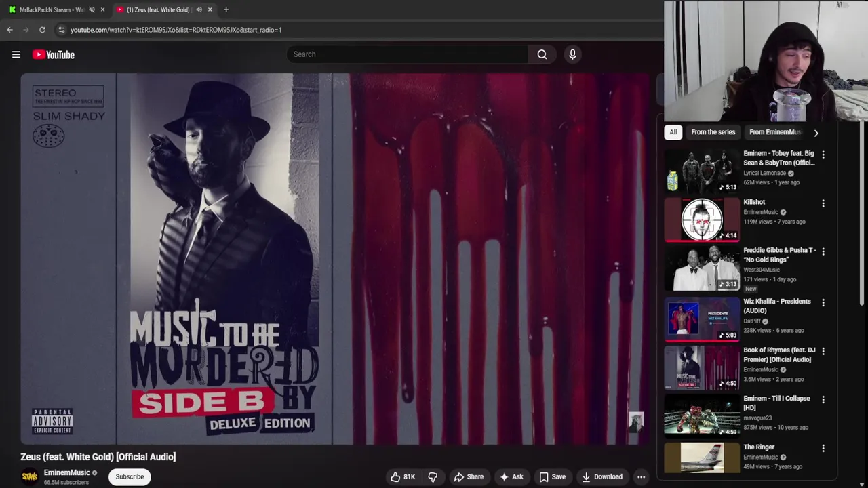Play Book of Rhymes thumbnail
The image size is (868, 488).
point(702,367)
